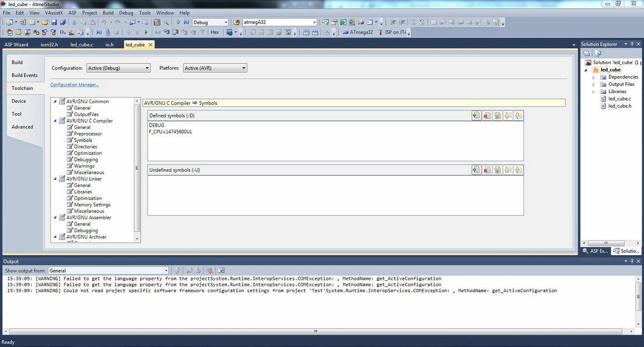Move the defined symbol up
Viewport: 644px width, 347px height.
[x=507, y=115]
